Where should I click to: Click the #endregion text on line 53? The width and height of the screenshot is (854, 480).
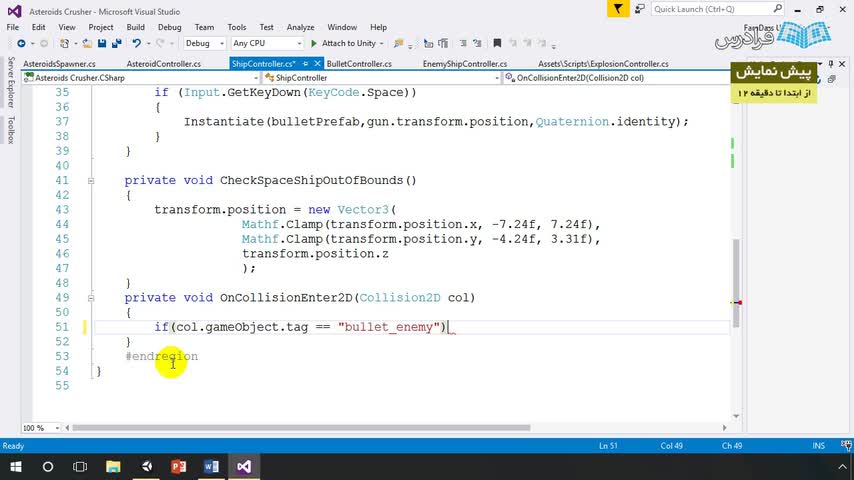(x=162, y=356)
